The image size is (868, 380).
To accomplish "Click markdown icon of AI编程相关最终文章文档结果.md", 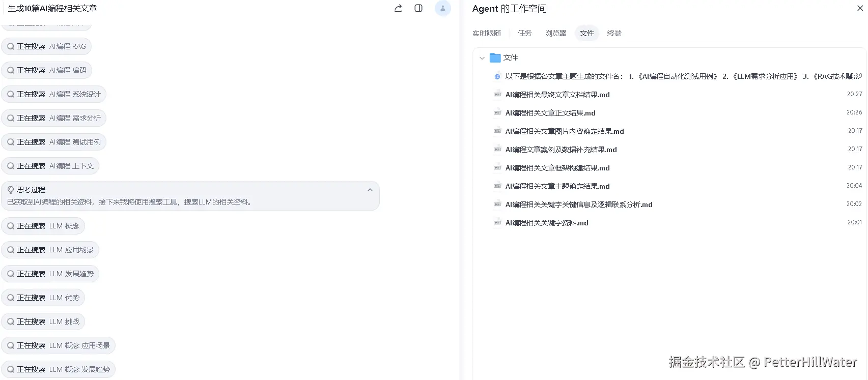I will click(497, 95).
